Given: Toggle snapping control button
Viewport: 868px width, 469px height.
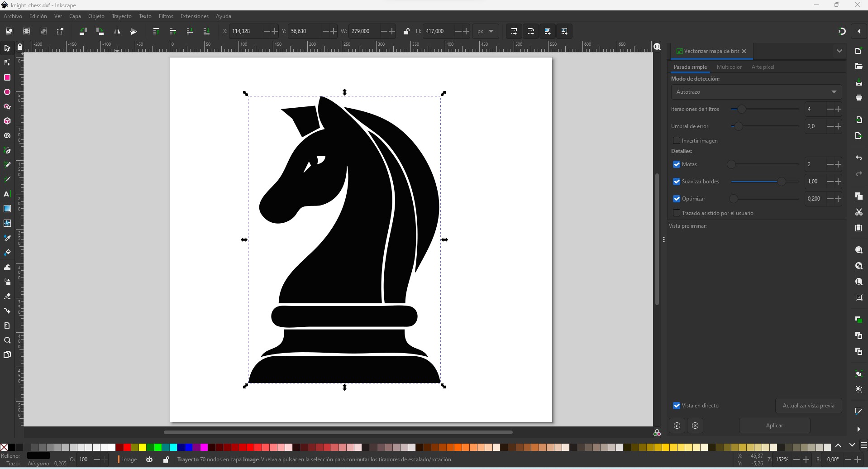Looking at the screenshot, I should click(842, 31).
